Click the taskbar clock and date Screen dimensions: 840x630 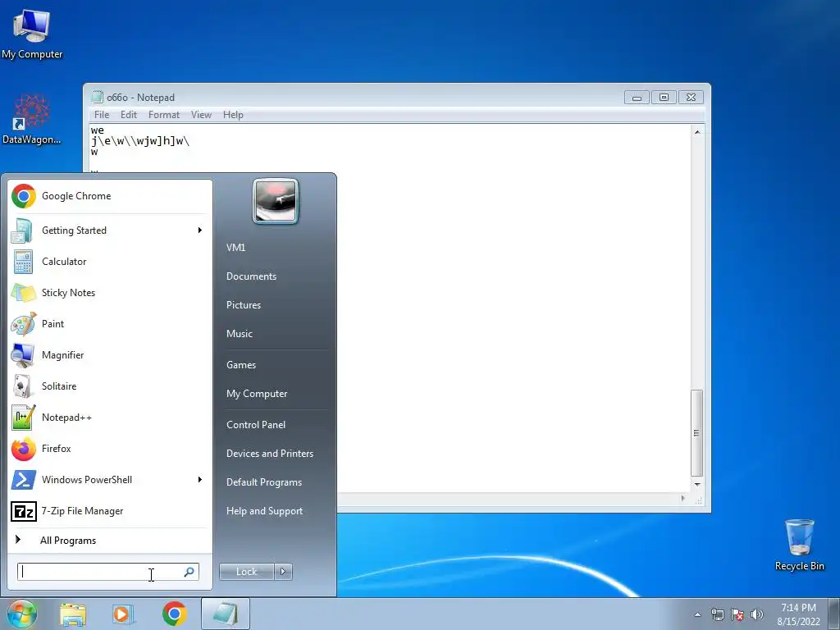pyautogui.click(x=798, y=614)
